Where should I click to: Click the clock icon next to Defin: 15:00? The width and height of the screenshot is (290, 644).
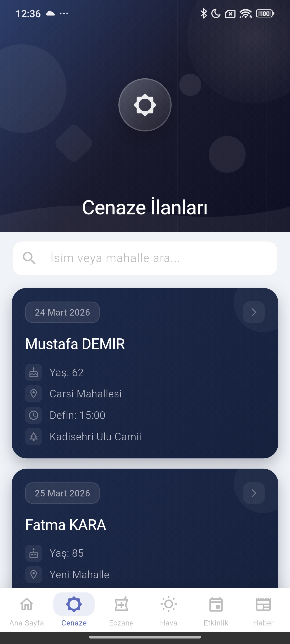33,415
